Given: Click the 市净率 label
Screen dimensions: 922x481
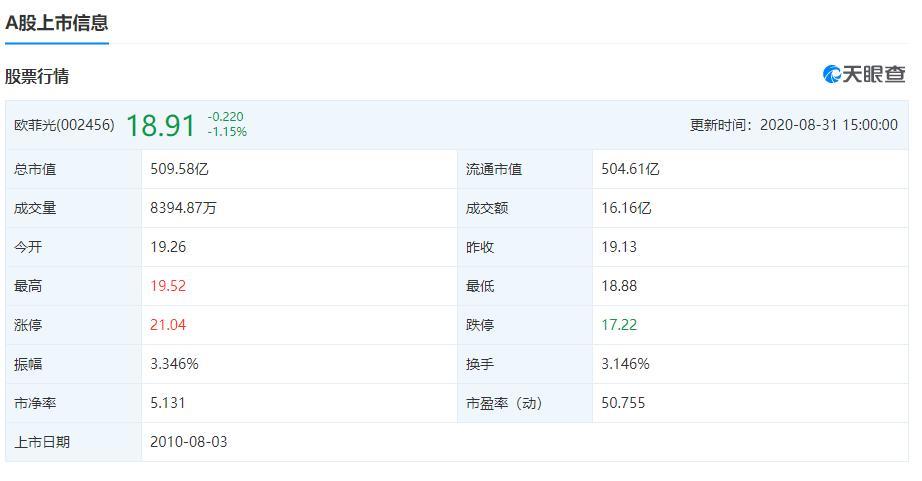Looking at the screenshot, I should coord(35,403).
